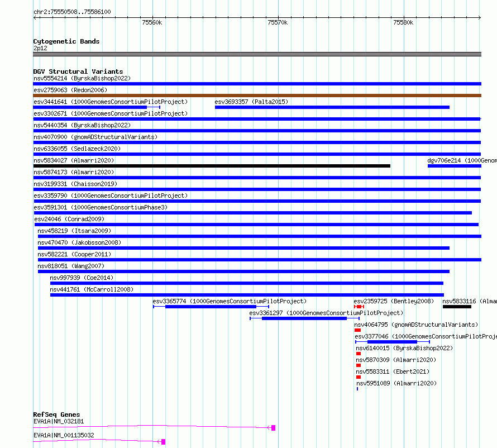Image resolution: width=497 pixels, height=448 pixels.
Task: Open the esv3441641 variant label
Action: [x=111, y=102]
